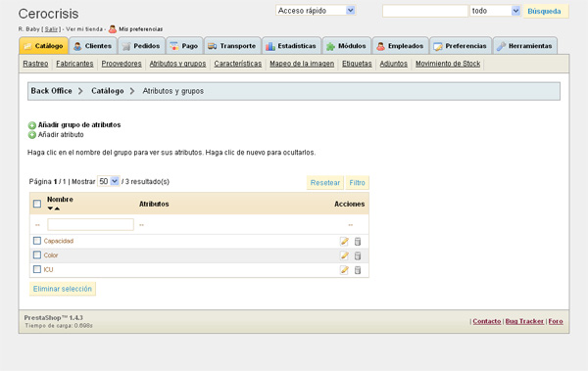Open the Acceso rápido dropdown

[x=316, y=11]
